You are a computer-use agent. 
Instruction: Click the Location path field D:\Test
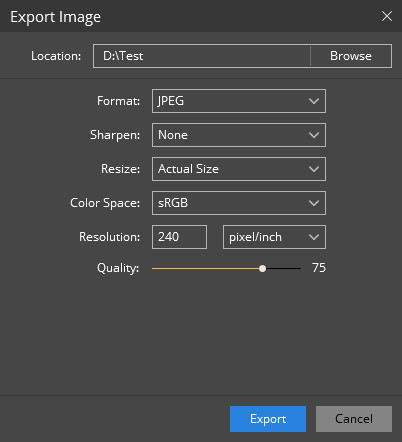click(202, 56)
